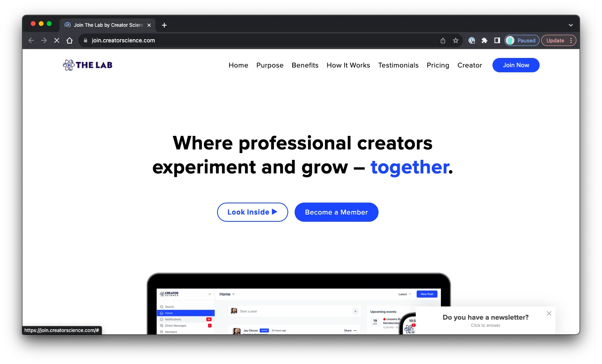Image resolution: width=602 pixels, height=364 pixels.
Task: Open the Paused profile menu
Action: coord(522,40)
